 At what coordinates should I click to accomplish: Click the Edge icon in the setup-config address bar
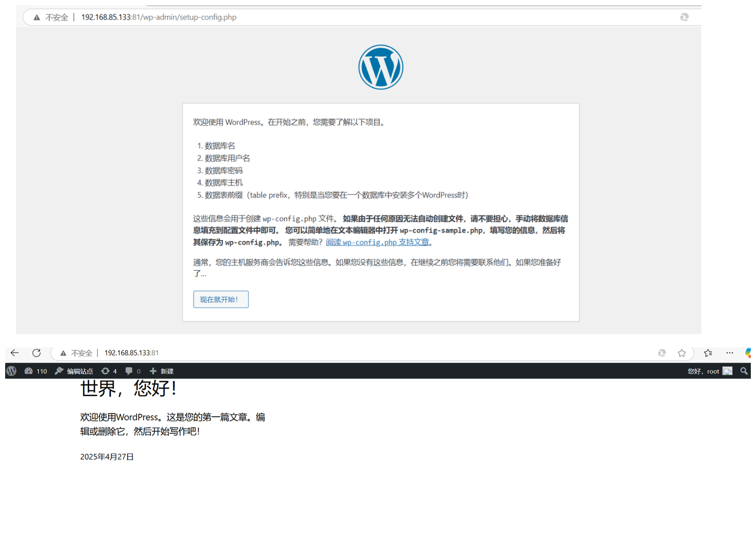(x=685, y=17)
